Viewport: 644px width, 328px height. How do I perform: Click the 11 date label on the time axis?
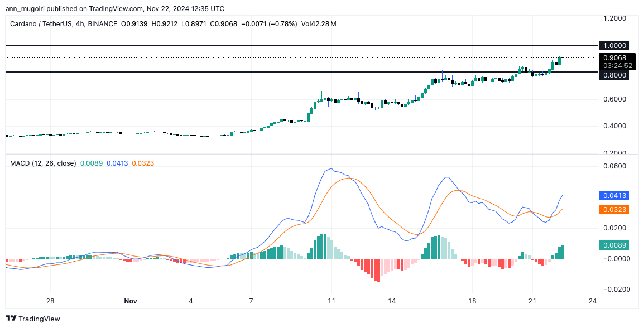pos(331,301)
